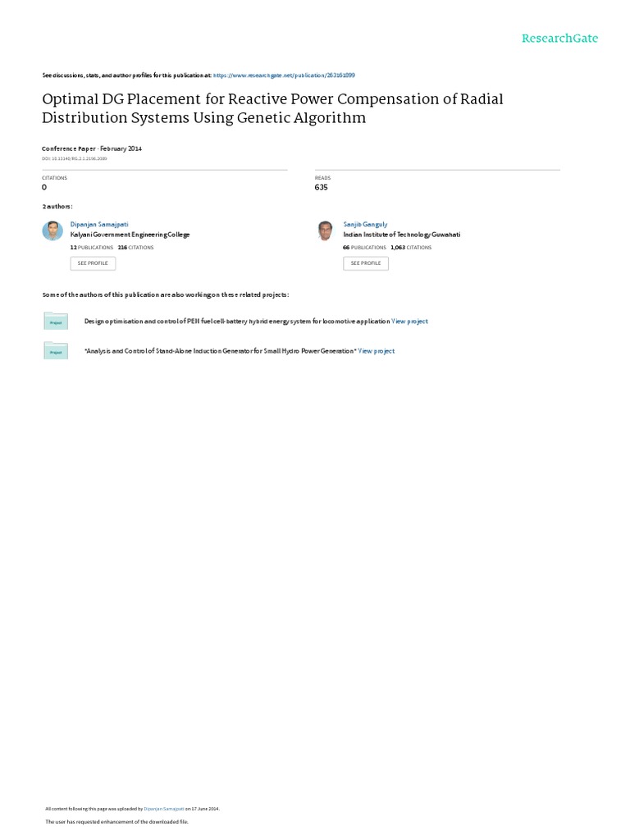Click the PEM fuel cell project icon
Viewport: 630px width, 840px height.
point(56,322)
